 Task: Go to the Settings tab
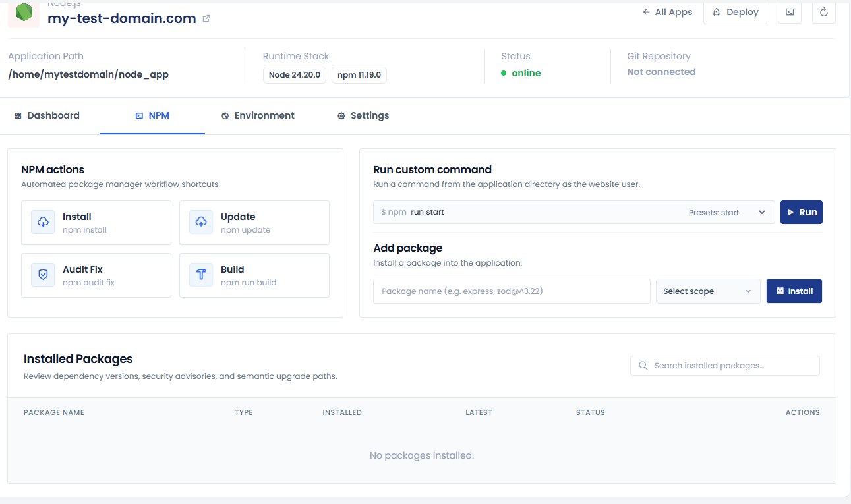(x=363, y=115)
